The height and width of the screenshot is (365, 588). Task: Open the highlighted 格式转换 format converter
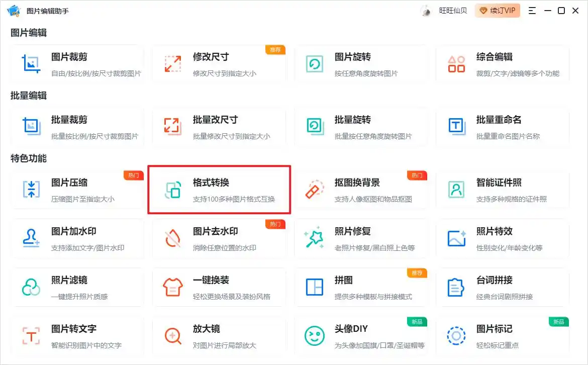(x=219, y=189)
